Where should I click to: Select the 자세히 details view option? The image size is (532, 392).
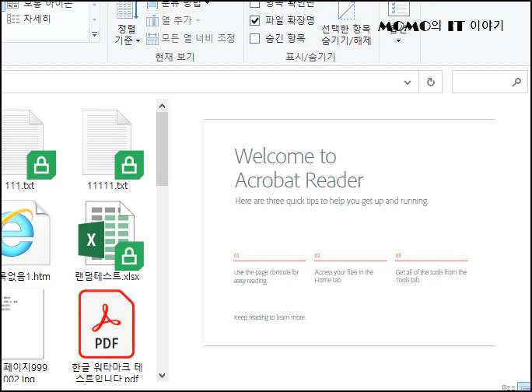[29, 19]
